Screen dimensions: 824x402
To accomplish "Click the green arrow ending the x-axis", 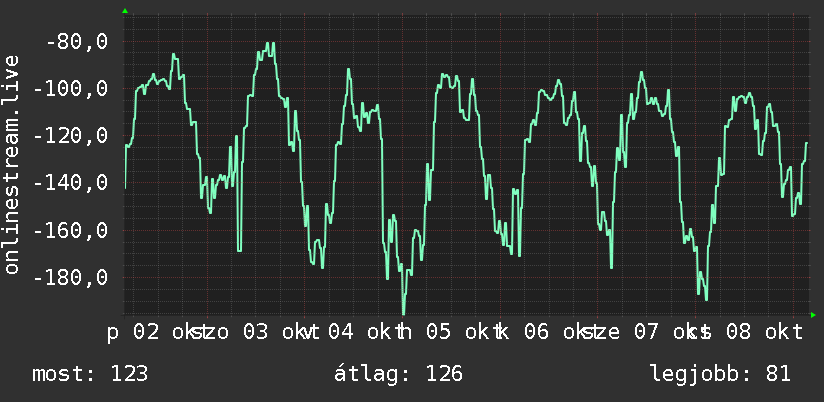I will (x=813, y=315).
